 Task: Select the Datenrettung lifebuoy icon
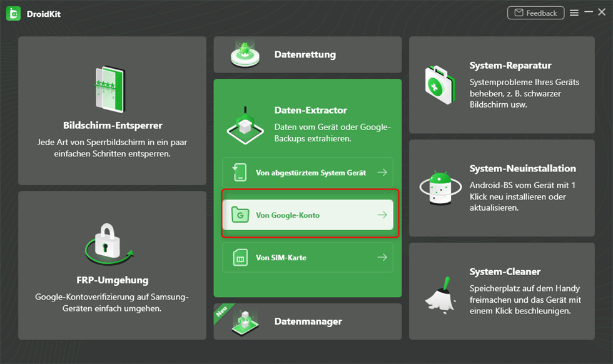245,54
